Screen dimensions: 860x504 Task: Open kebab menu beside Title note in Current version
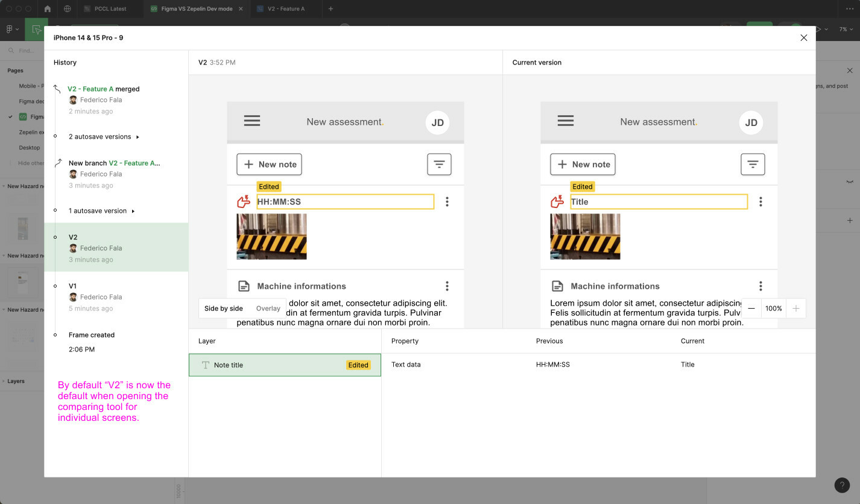(760, 202)
